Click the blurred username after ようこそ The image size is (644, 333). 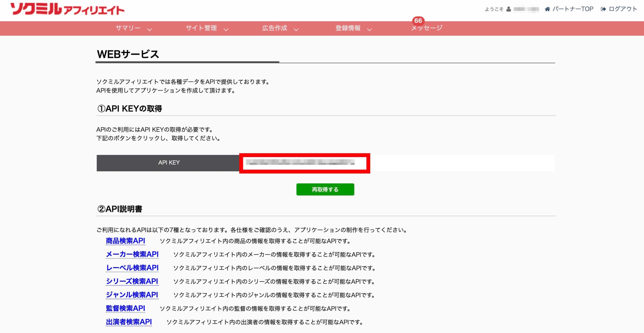(526, 9)
